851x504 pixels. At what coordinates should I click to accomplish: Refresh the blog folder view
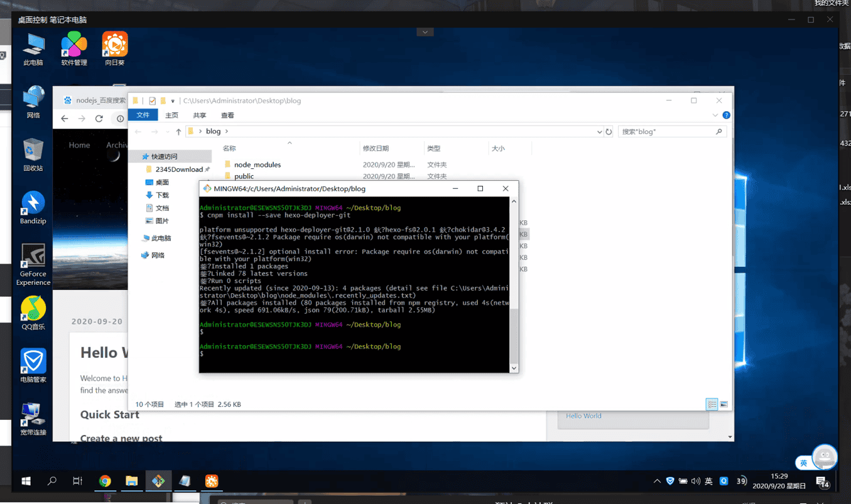[x=608, y=132]
